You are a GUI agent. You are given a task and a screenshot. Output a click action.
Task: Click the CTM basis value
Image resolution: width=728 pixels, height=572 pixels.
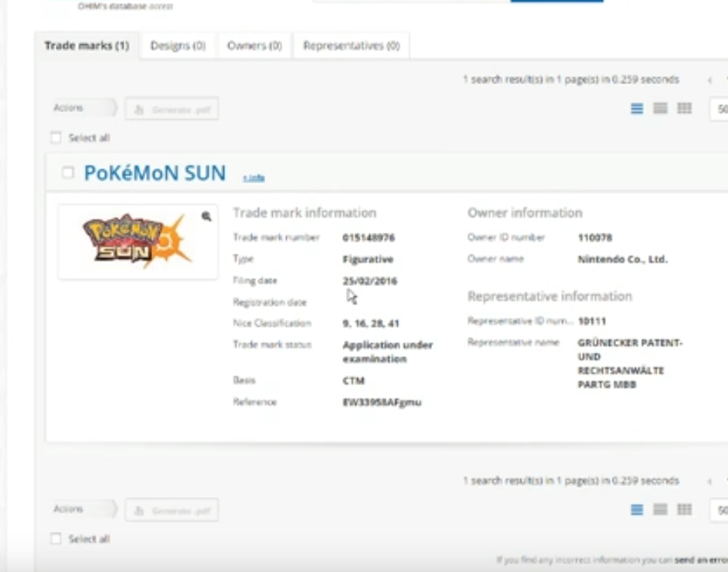click(353, 381)
